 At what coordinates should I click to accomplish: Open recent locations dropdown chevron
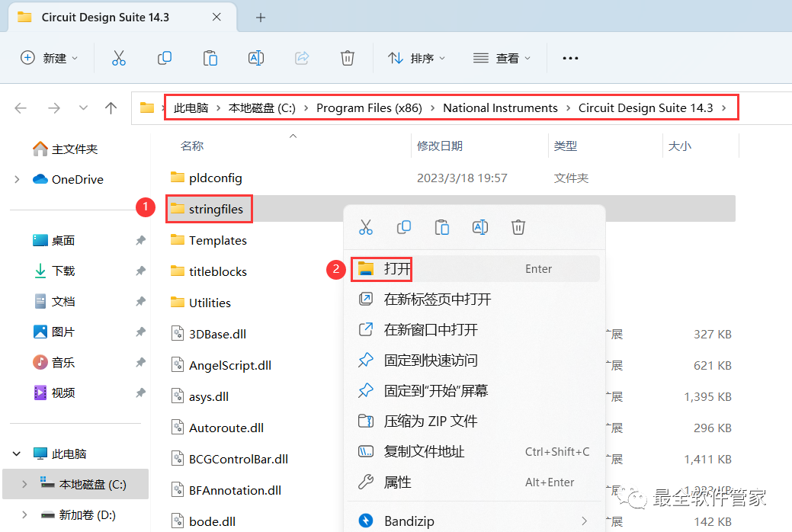pyautogui.click(x=83, y=107)
